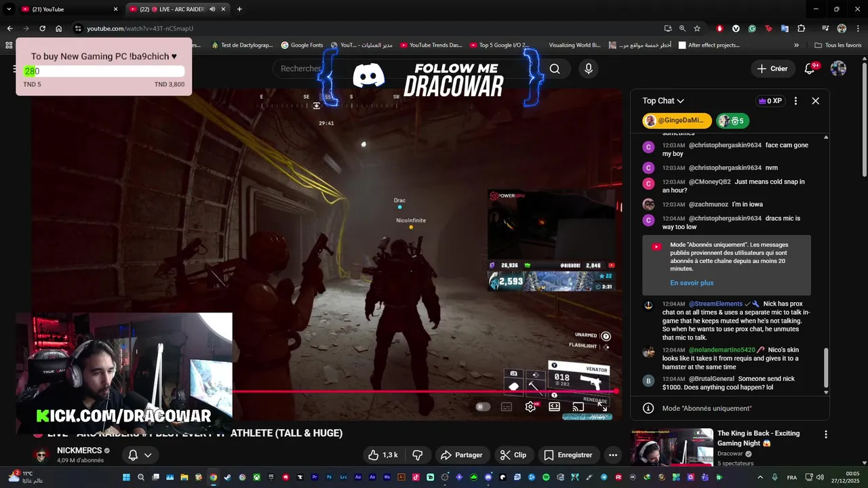The height and width of the screenshot is (488, 868).
Task: Click En savoir plus link in chat
Action: pos(692,283)
